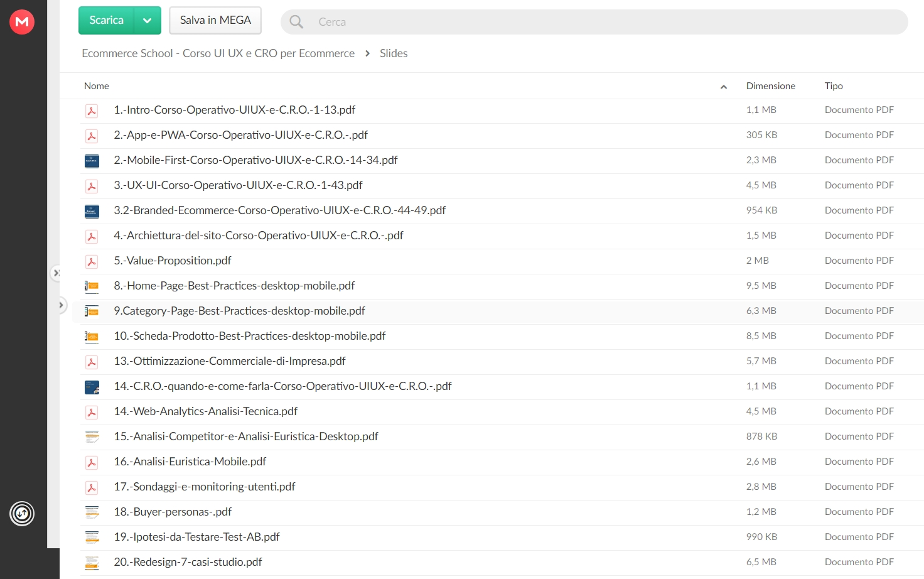Expand the left sidebar panel chevron

click(61, 305)
